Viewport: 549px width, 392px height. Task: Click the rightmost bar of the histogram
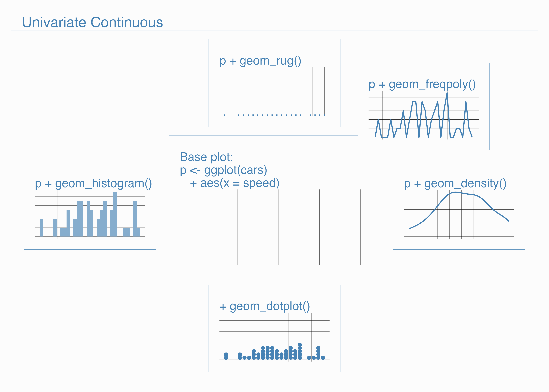(x=138, y=232)
